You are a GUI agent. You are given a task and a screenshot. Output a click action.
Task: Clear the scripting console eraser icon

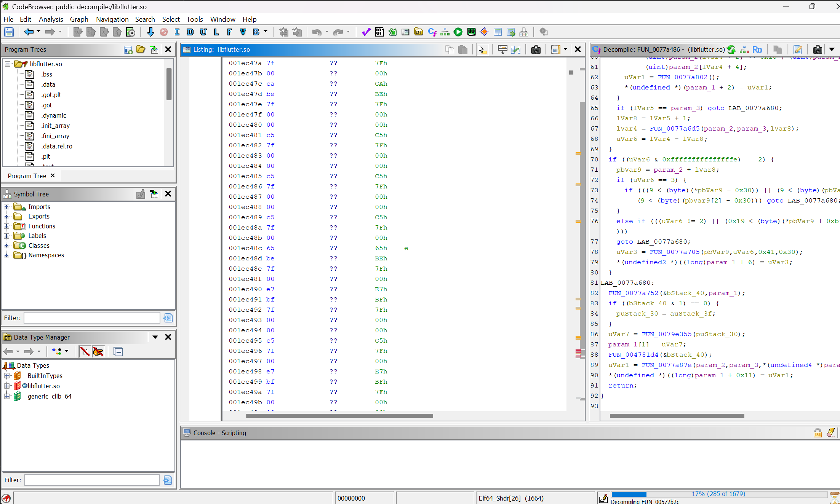831,433
